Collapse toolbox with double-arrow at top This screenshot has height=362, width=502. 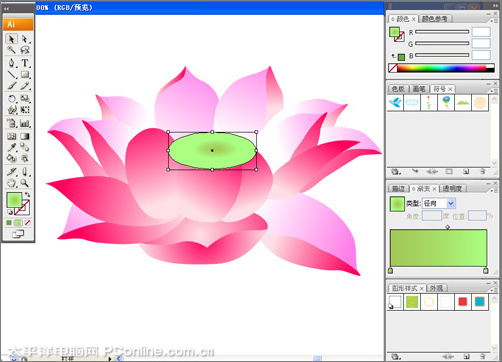point(6,8)
